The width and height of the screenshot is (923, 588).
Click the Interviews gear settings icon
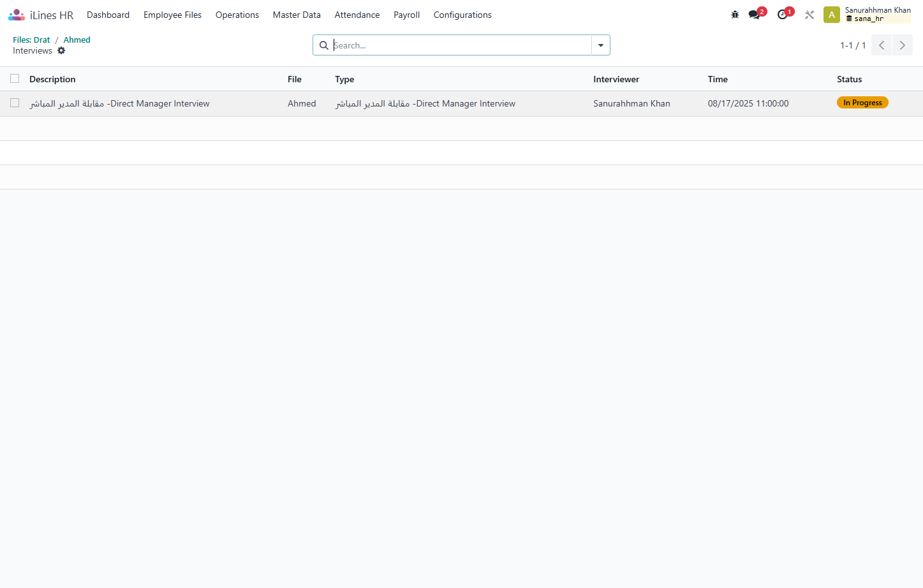pos(61,50)
